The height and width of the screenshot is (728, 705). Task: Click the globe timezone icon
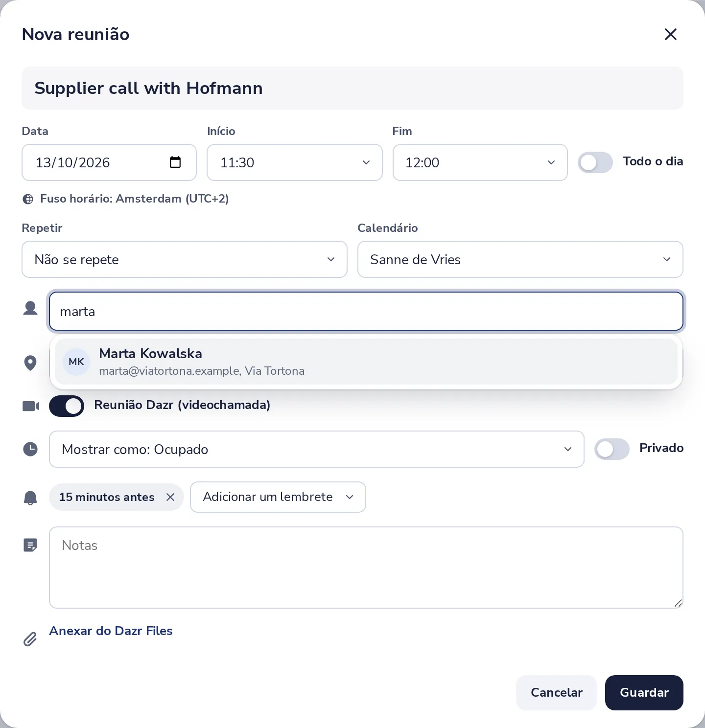28,199
